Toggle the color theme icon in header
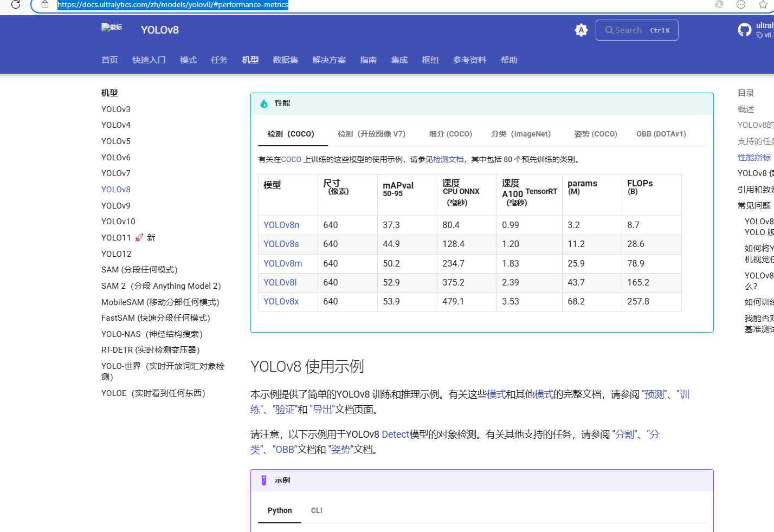Screen dimensions: 774x532 tap(581, 30)
